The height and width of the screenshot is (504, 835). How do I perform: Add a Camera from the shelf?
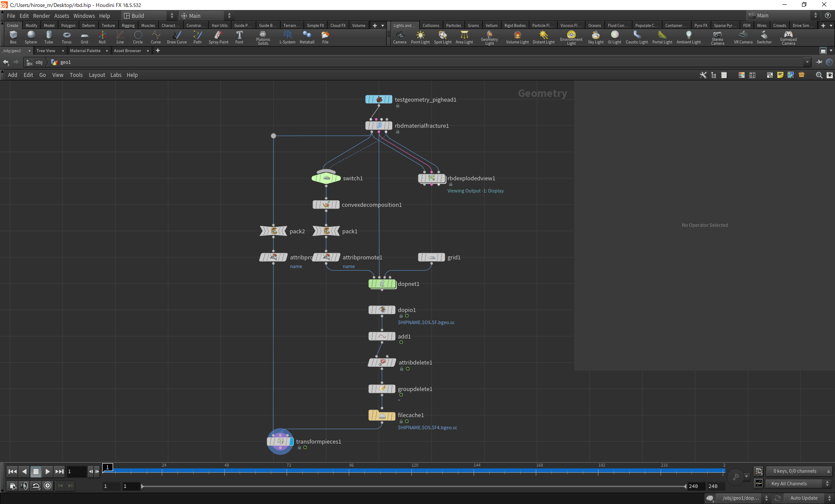[x=400, y=37]
